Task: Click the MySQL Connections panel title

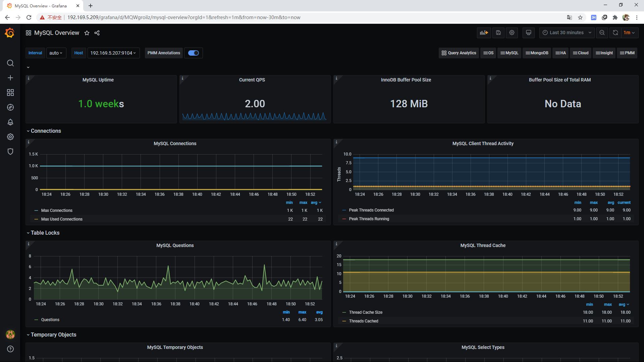Action: coord(175,143)
